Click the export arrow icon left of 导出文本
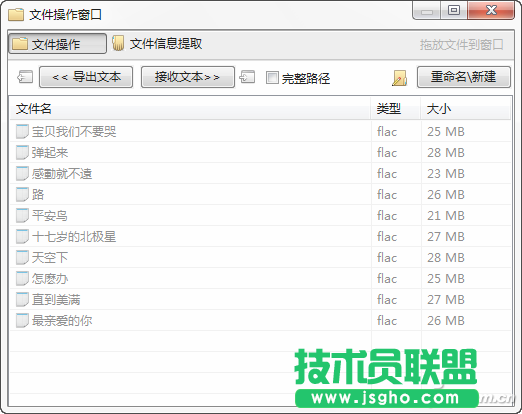Screen dimensions: 522x414 click(x=25, y=77)
